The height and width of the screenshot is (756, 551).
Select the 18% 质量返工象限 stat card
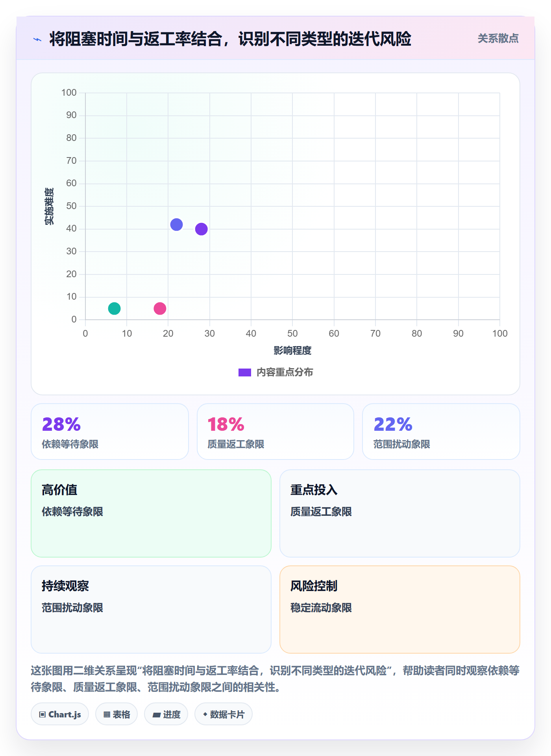coord(275,432)
